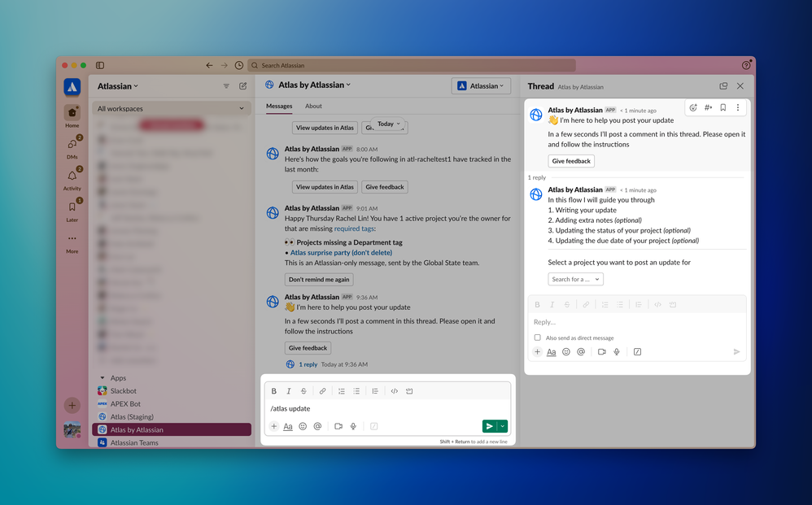The image size is (812, 505).
Task: Open the filter icon in sidebar header
Action: (x=226, y=86)
